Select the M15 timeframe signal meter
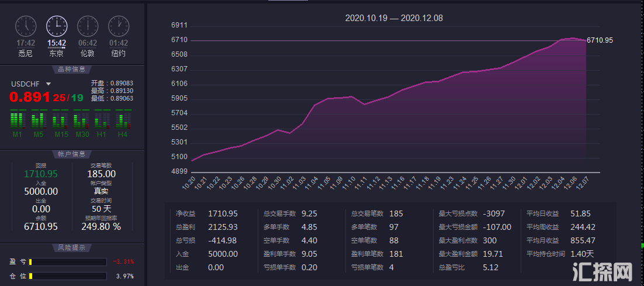 tap(61, 120)
